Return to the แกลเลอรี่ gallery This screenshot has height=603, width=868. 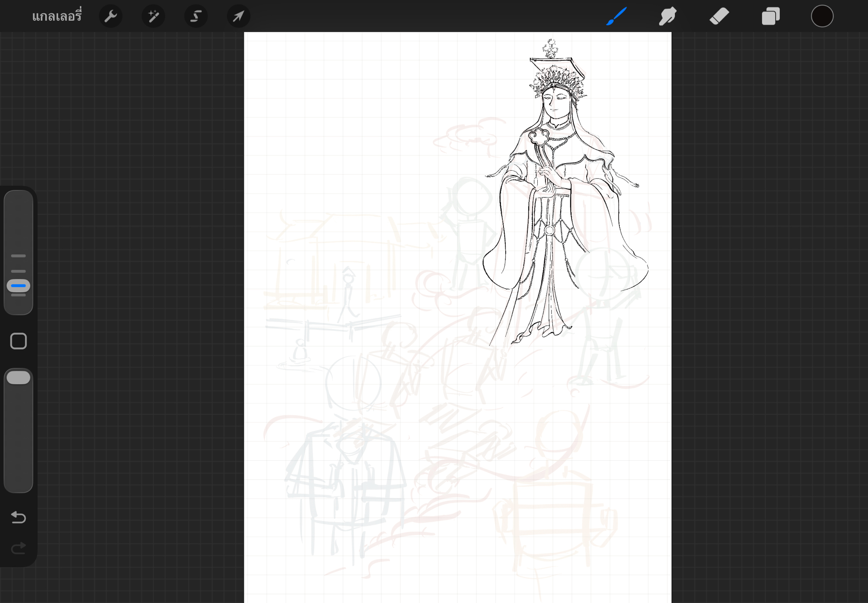pyautogui.click(x=57, y=16)
